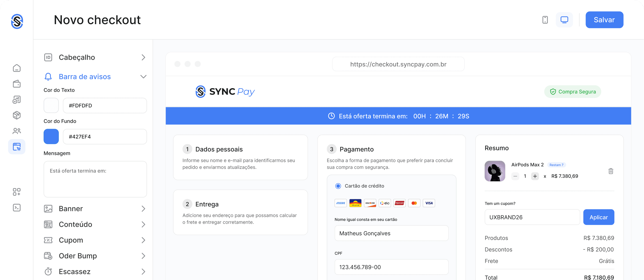
Task: Click the SYNC Pay logo in preview
Action: (225, 92)
